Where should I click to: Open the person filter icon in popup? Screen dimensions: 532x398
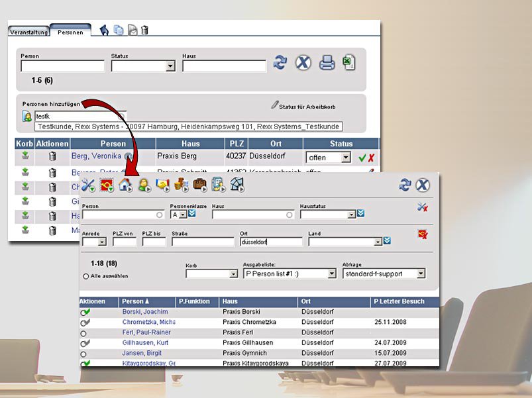tap(144, 185)
